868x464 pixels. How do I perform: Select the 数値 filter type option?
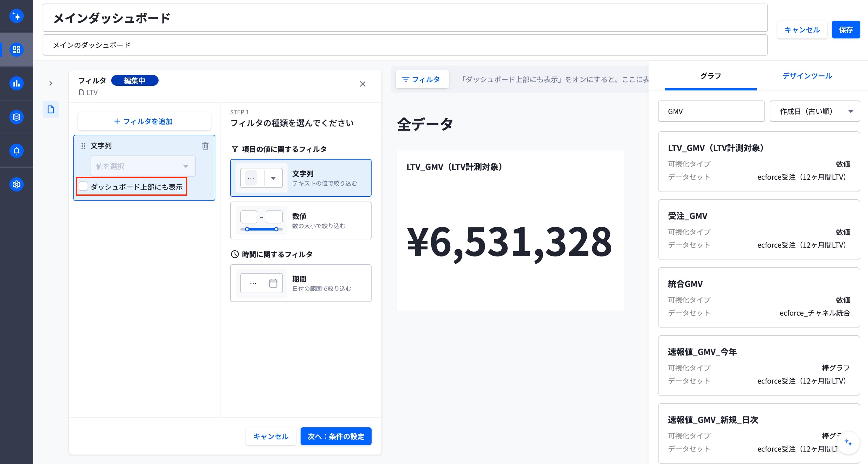(301, 220)
